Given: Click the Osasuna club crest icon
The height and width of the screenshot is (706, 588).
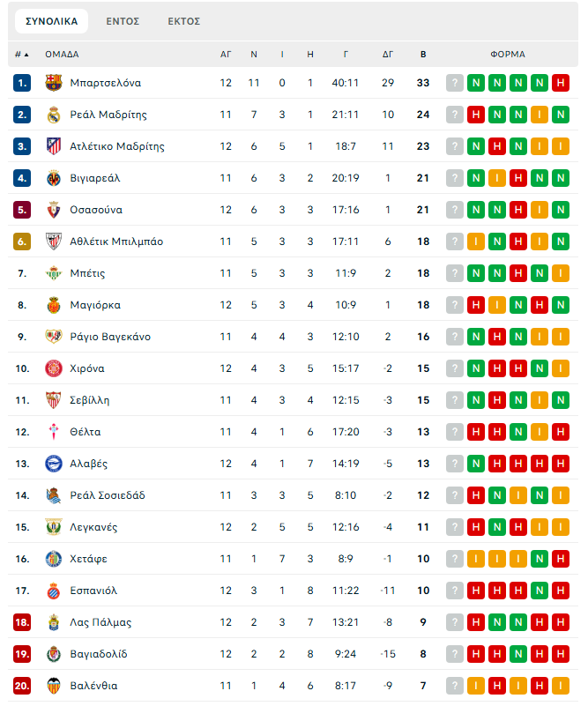Looking at the screenshot, I should (54, 210).
